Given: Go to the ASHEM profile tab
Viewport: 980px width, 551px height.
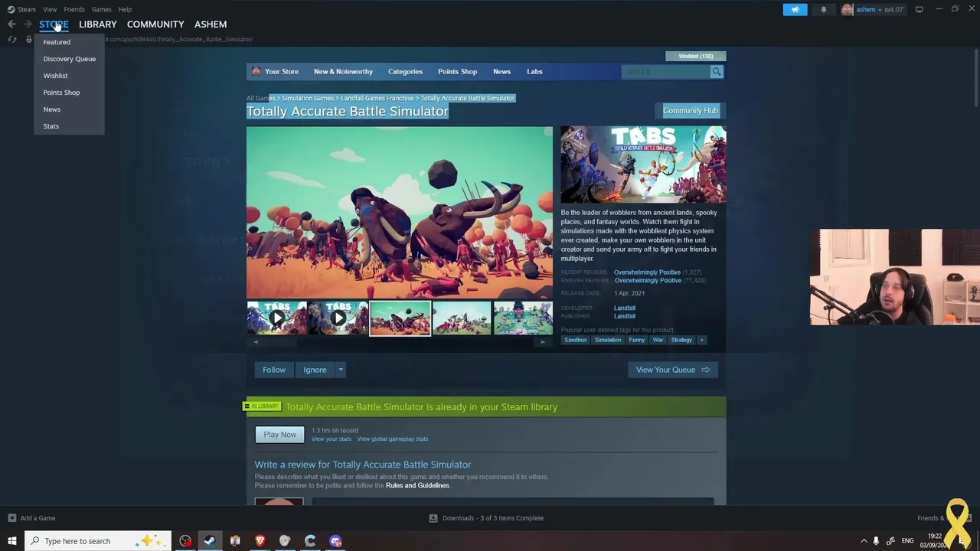Looking at the screenshot, I should pyautogui.click(x=211, y=24).
